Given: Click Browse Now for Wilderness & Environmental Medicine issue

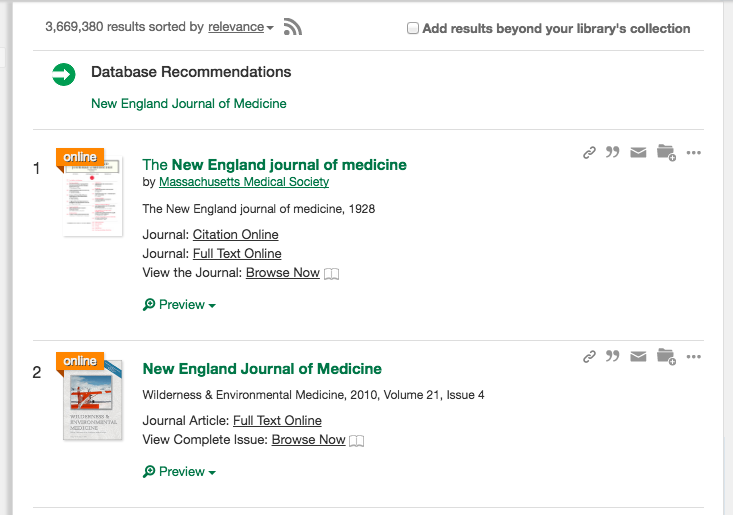Looking at the screenshot, I should [x=308, y=440].
